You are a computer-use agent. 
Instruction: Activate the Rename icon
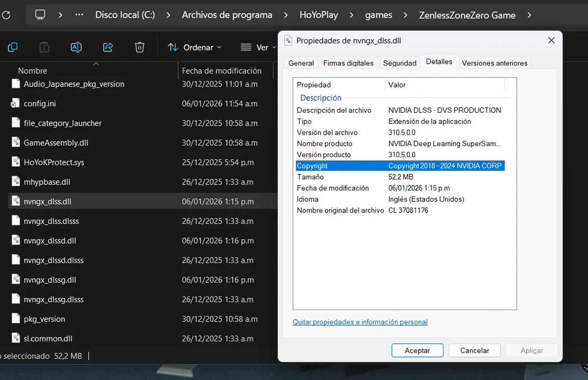pyautogui.click(x=76, y=47)
